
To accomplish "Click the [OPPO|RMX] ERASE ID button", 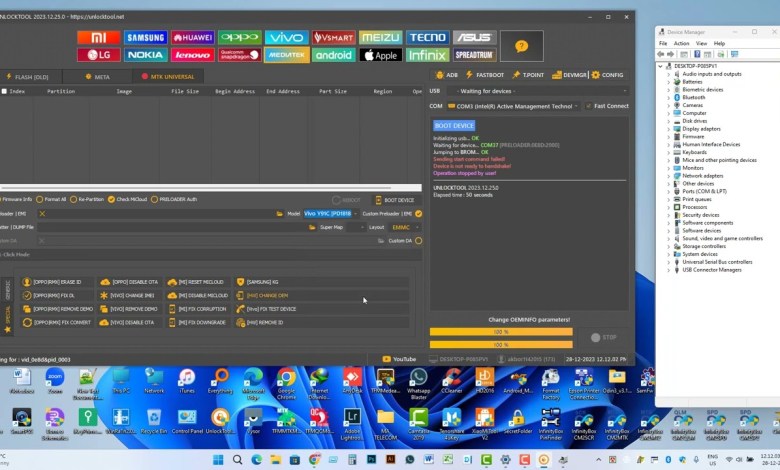I will [56, 282].
